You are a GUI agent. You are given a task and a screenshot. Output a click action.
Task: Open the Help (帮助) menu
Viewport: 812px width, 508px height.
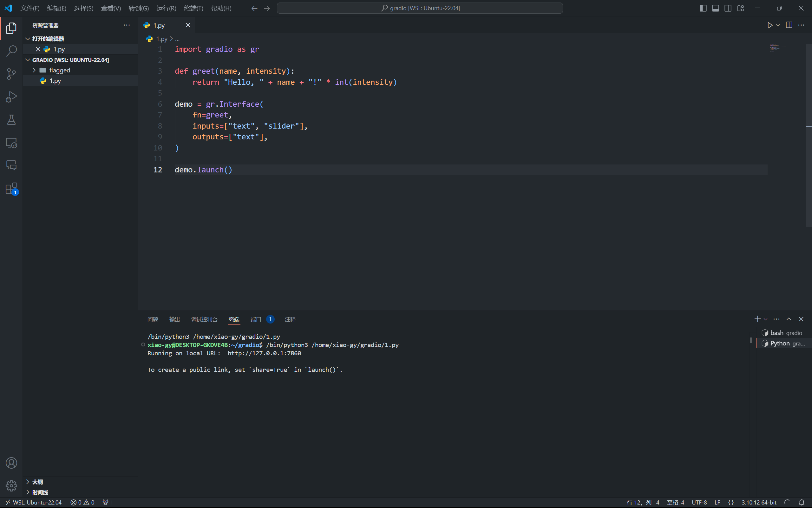(x=221, y=8)
